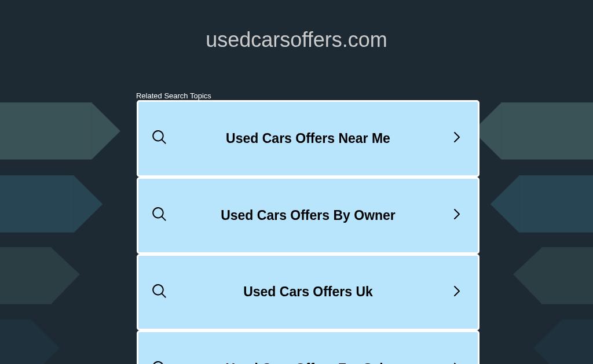Select the Related Search Topics label
593x364 pixels.
pyautogui.click(x=174, y=95)
